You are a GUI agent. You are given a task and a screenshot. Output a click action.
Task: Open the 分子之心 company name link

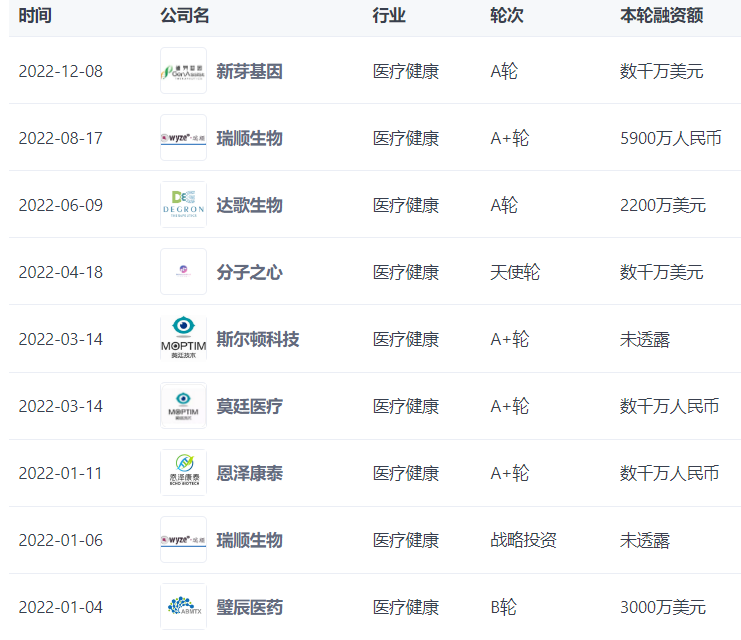click(249, 272)
